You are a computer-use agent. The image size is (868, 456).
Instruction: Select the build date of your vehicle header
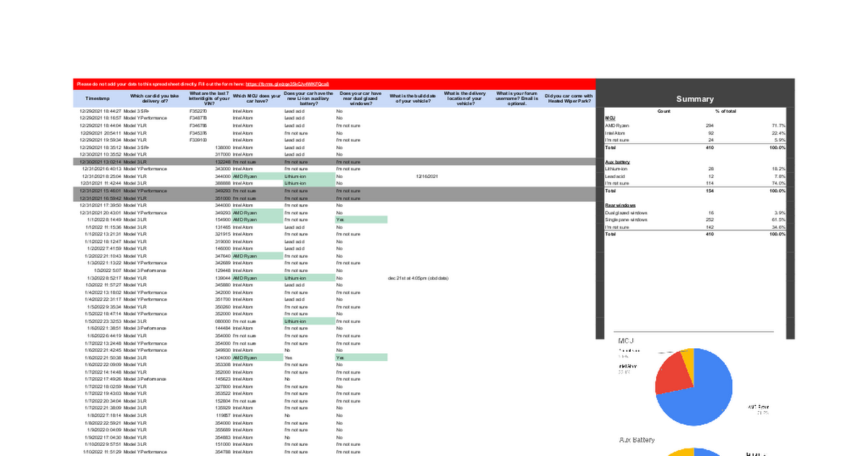coord(412,98)
